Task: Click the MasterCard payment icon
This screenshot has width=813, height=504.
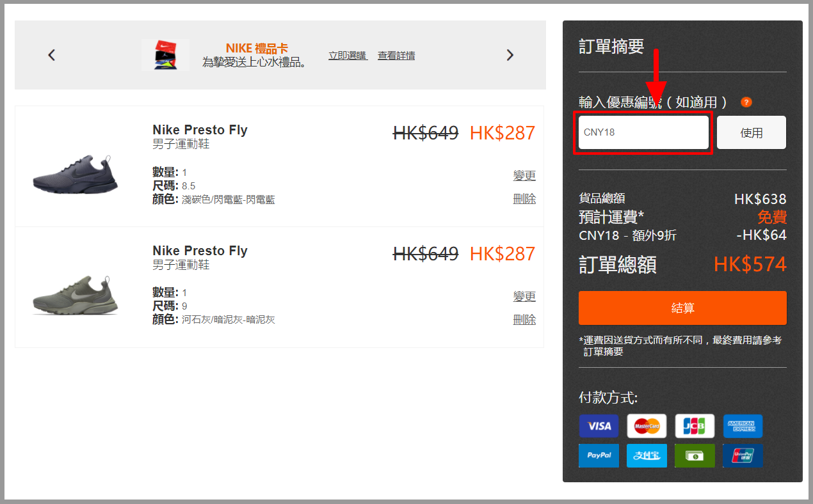Action: (647, 426)
